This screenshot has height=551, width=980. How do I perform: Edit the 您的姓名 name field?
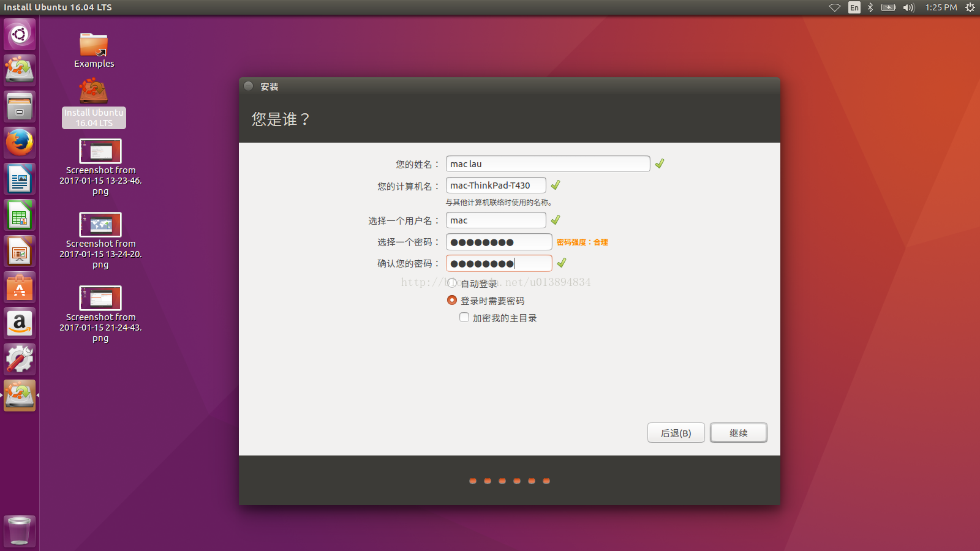(548, 163)
